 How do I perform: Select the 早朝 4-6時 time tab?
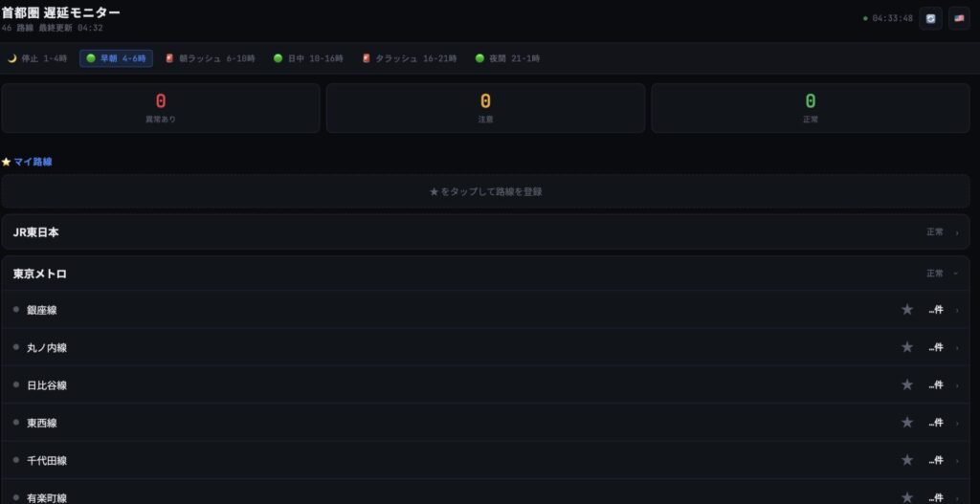click(x=116, y=58)
